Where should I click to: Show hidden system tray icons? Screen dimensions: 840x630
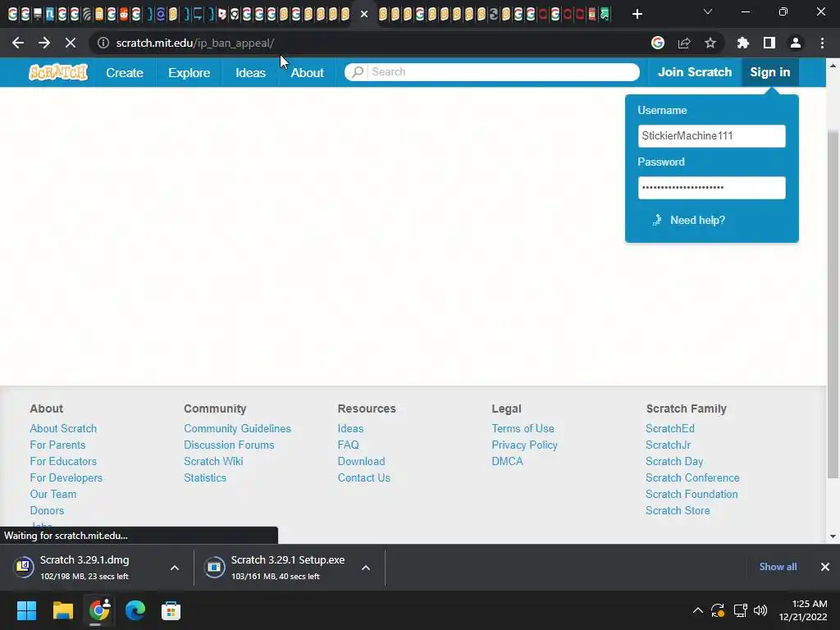point(697,610)
